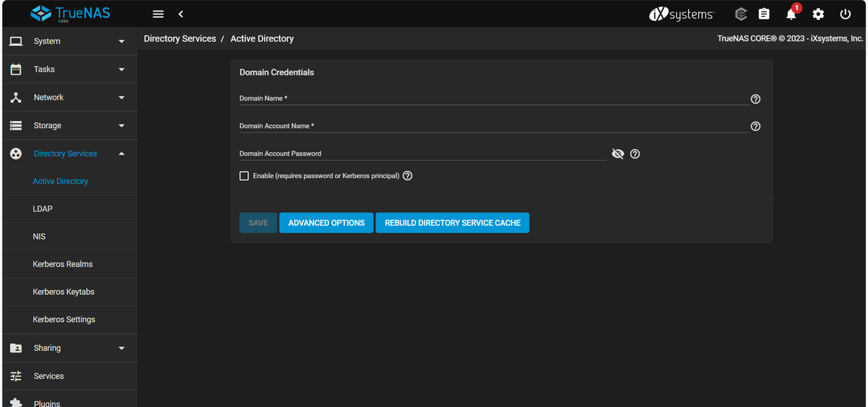Toggle password visibility eye icon

pos(618,154)
